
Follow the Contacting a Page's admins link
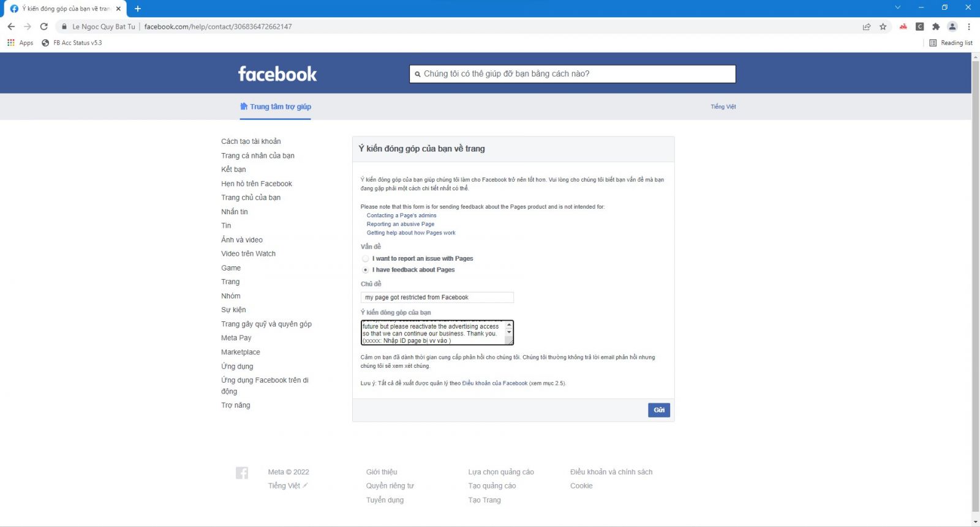point(402,215)
